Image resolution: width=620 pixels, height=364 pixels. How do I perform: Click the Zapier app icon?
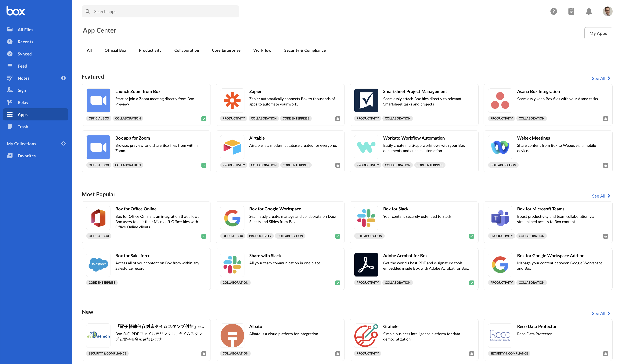pos(232,100)
